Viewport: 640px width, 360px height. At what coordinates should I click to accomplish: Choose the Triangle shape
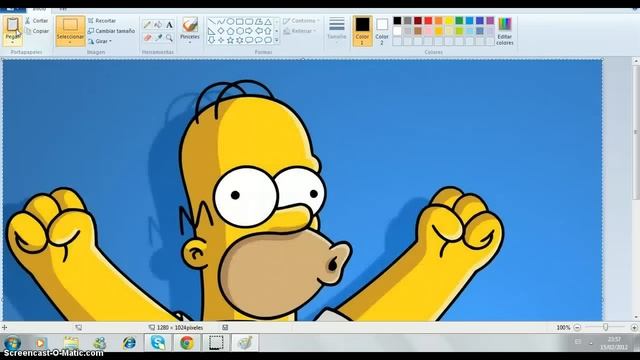pos(268,21)
